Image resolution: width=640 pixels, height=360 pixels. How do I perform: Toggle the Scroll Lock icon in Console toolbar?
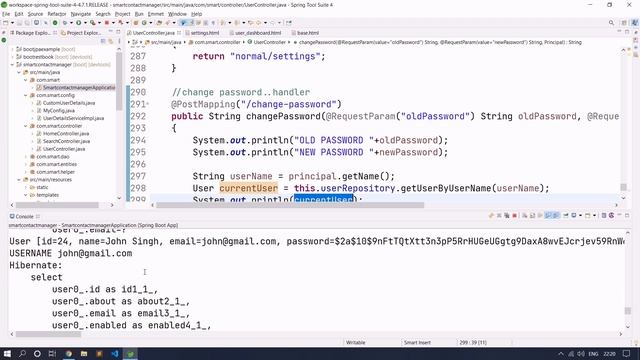pyautogui.click(x=532, y=216)
